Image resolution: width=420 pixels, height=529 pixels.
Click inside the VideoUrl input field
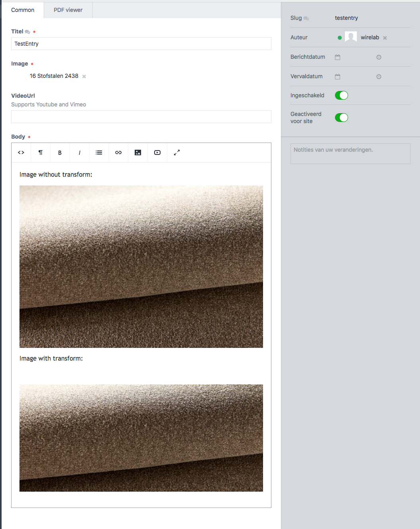point(141,116)
